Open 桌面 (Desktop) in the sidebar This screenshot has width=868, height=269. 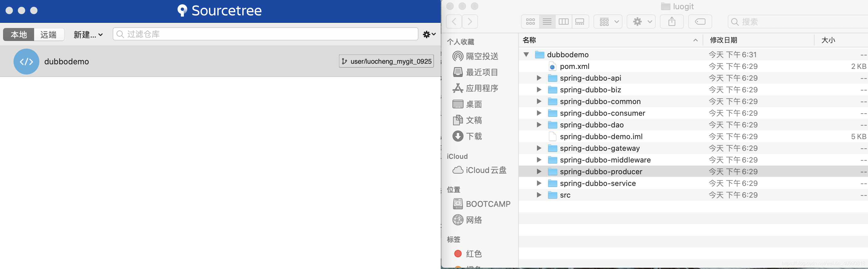pyautogui.click(x=468, y=104)
